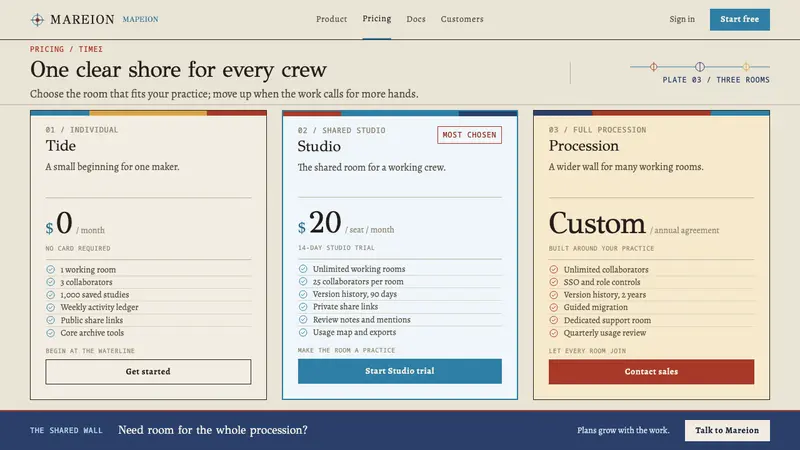Click check icon beside '25 collaborators per room'

click(x=303, y=282)
